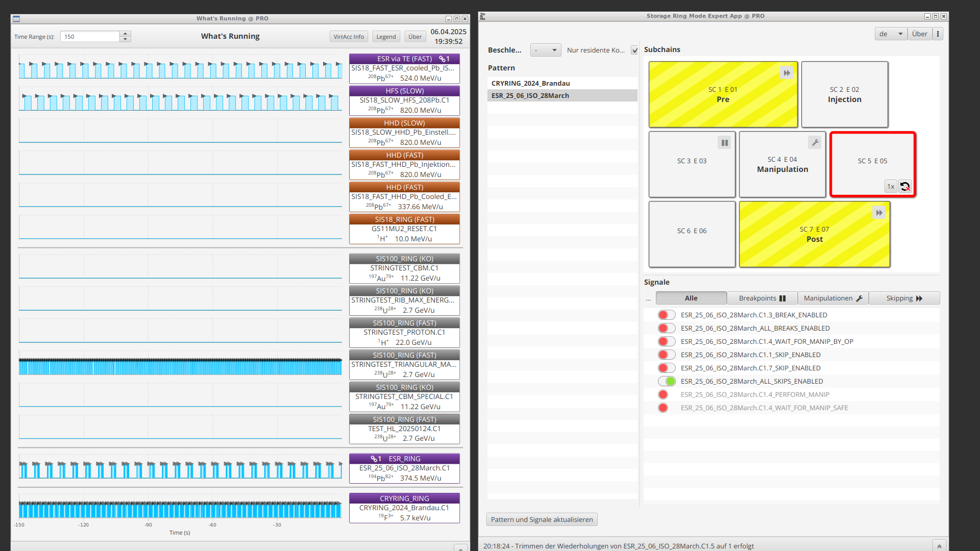Open the Beschleuniger dropdown
The height and width of the screenshot is (551, 980).
click(546, 50)
